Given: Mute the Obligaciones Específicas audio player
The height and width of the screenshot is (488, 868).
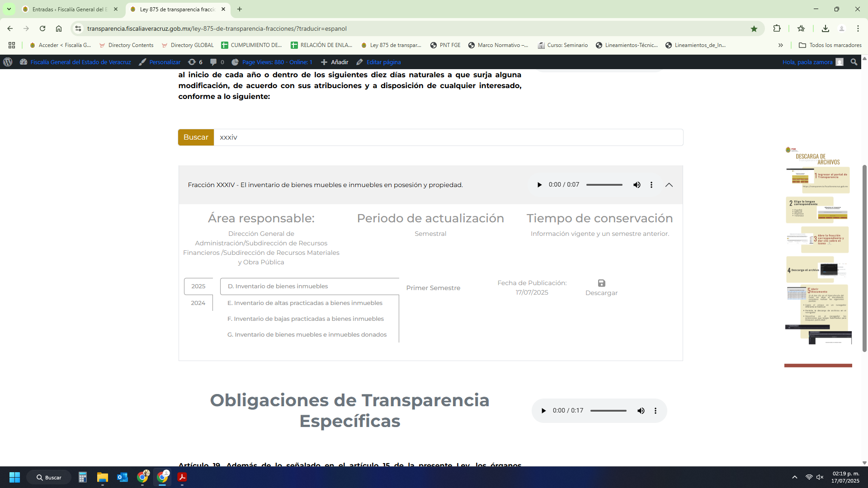Looking at the screenshot, I should point(641,411).
